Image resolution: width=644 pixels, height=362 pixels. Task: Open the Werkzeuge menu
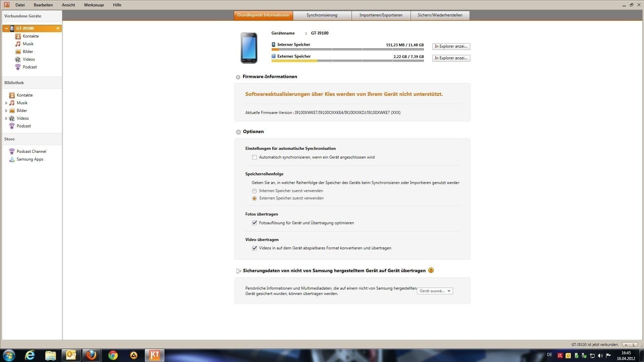(94, 5)
